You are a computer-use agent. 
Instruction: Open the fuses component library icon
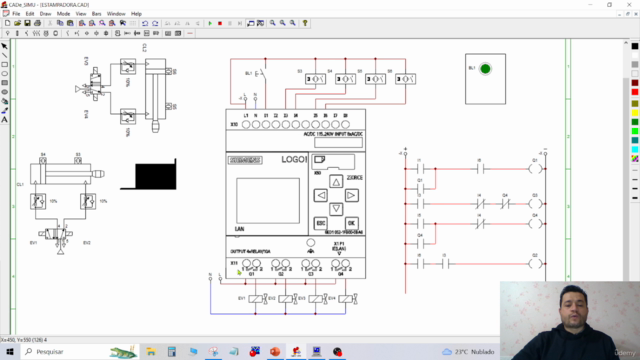point(17,33)
